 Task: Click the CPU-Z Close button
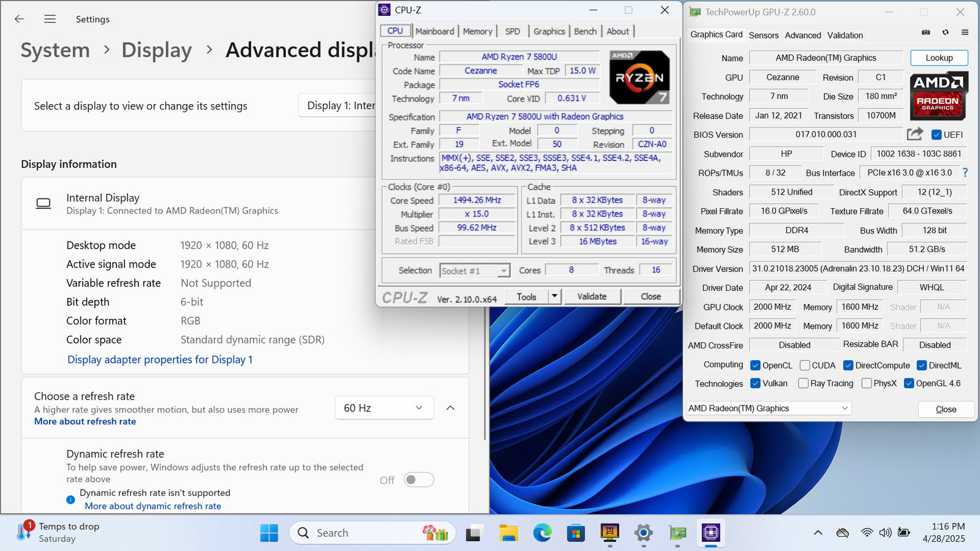click(650, 296)
